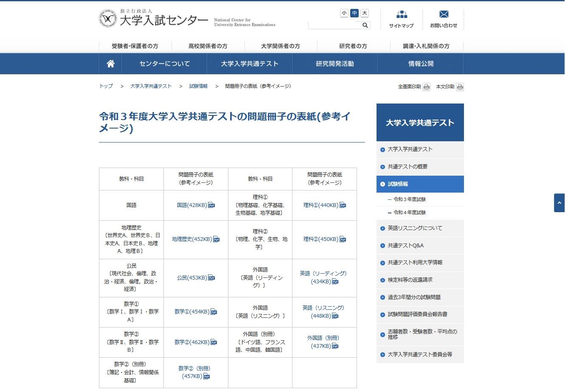Click PDF icon next to 国語(428KB)
Screen dimensions: 565x392
click(x=211, y=205)
